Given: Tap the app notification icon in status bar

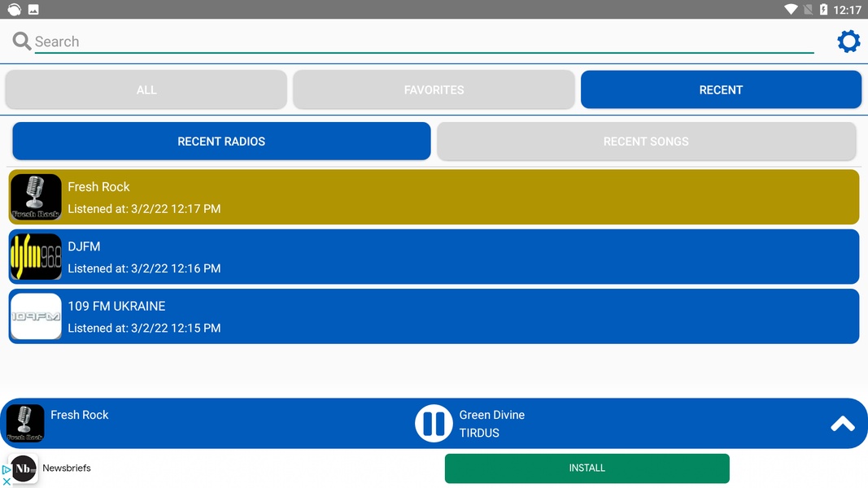Looking at the screenshot, I should pyautogui.click(x=15, y=10).
